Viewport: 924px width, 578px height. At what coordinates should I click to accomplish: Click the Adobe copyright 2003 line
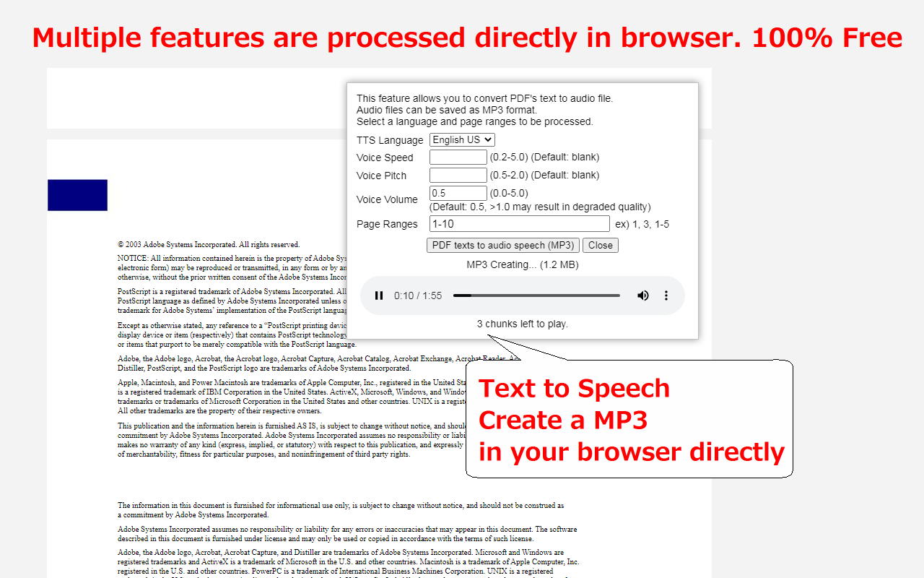pyautogui.click(x=209, y=245)
